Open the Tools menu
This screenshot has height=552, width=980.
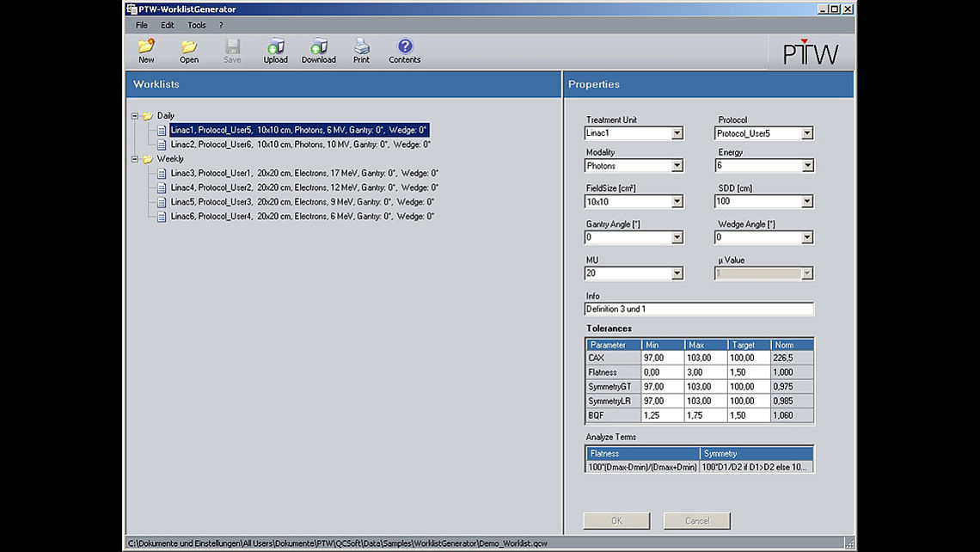click(x=196, y=25)
